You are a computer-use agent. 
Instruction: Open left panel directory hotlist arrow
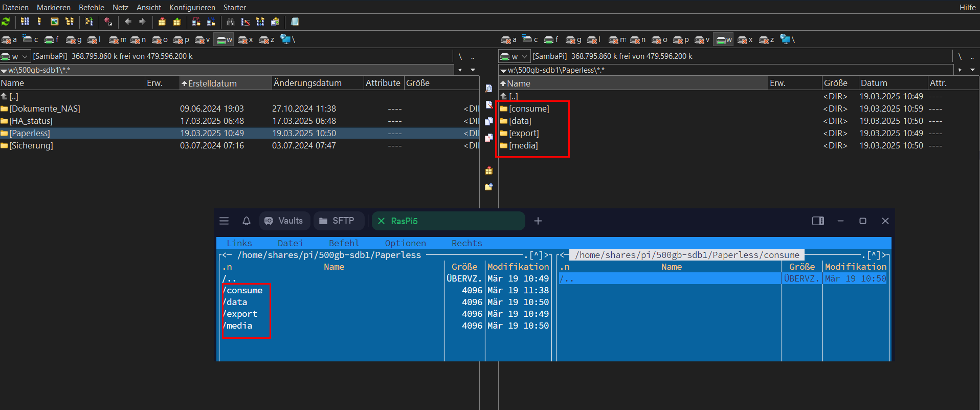click(473, 70)
